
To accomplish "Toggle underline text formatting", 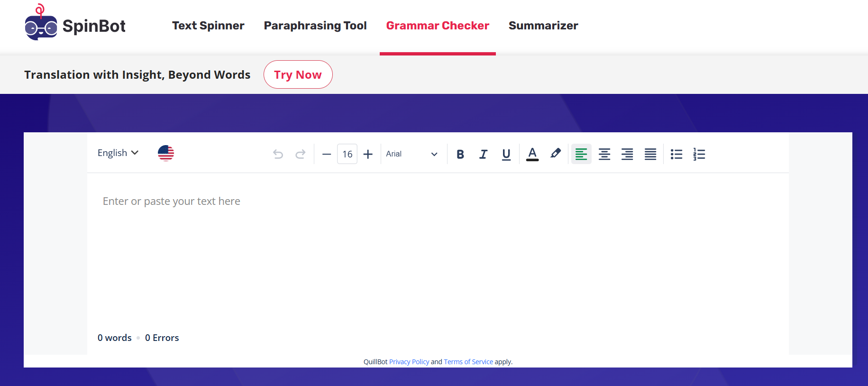I will pos(506,154).
